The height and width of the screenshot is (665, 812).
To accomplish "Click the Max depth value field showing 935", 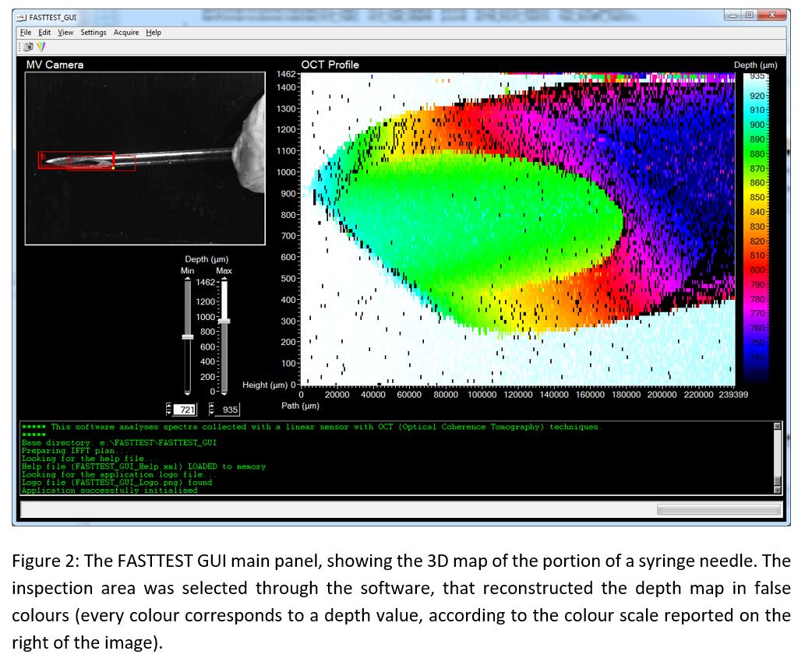I will pyautogui.click(x=228, y=410).
